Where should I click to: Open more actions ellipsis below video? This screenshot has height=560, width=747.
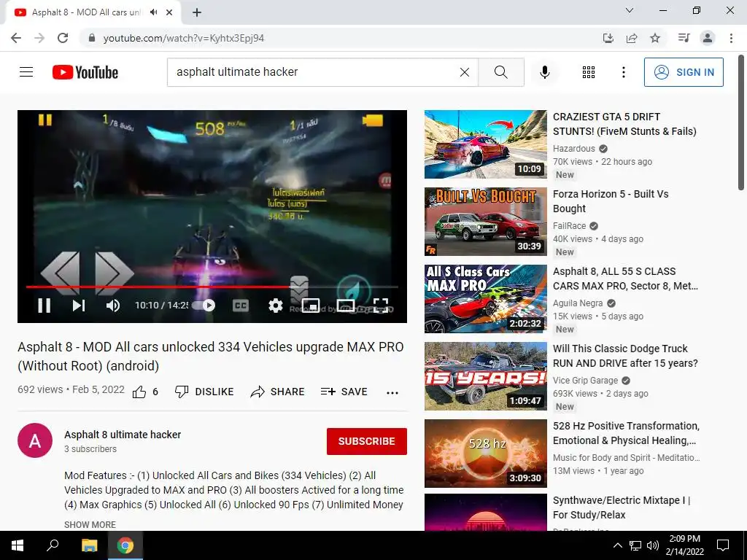(x=392, y=393)
